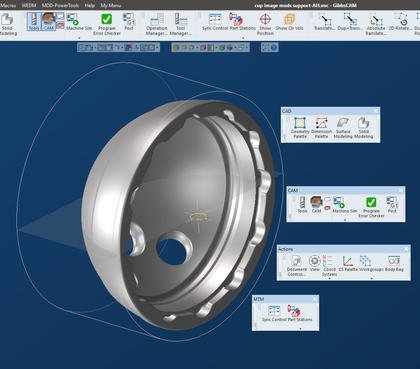Open Document Control in the Actions panel

point(296,266)
